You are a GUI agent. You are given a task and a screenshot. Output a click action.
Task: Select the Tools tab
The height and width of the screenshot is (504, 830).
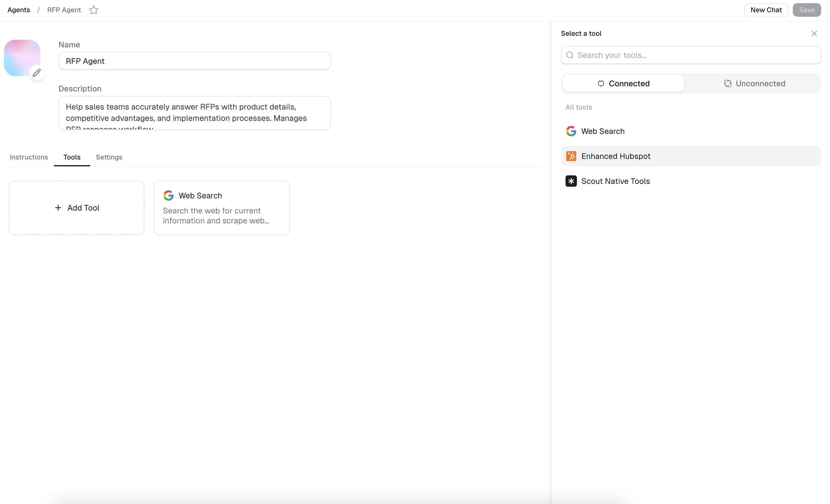(72, 157)
